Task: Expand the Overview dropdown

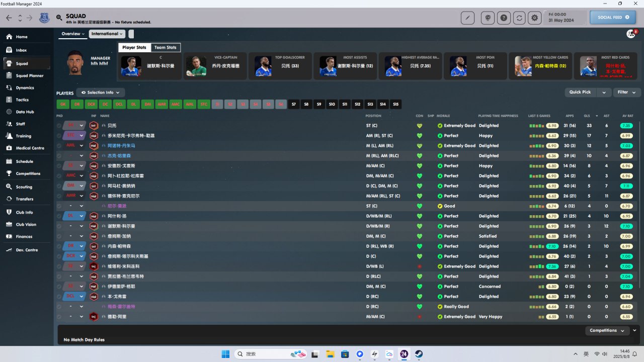Action: click(73, 34)
